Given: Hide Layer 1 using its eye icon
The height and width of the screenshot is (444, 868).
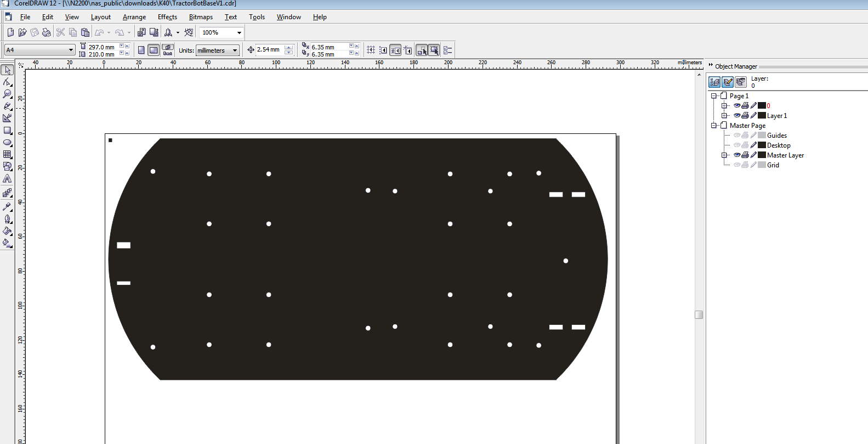Looking at the screenshot, I should pos(737,116).
